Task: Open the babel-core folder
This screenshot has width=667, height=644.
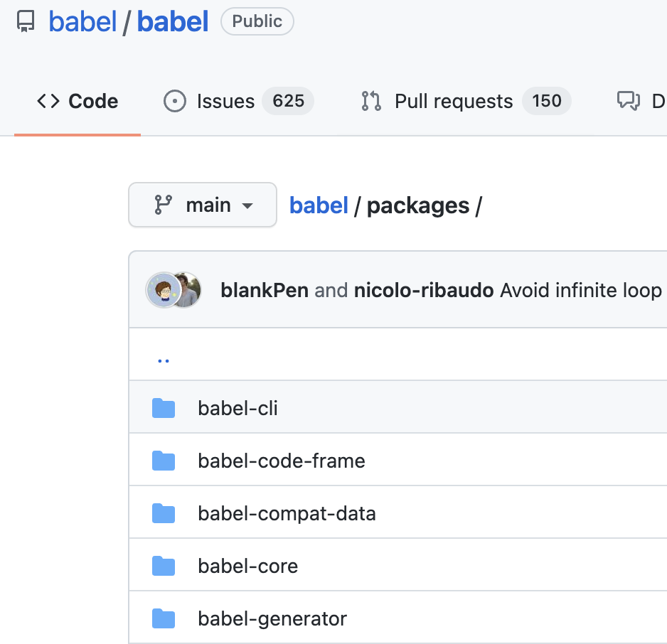Action: 247,567
